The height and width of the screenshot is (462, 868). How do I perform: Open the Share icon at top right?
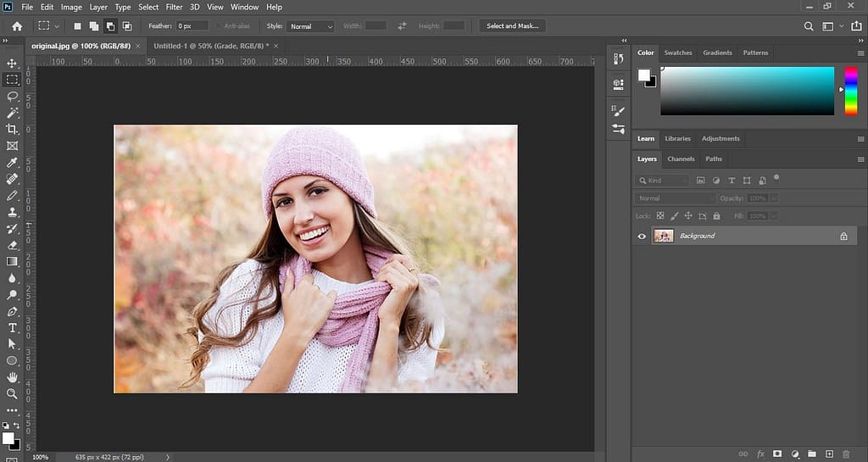(x=856, y=26)
